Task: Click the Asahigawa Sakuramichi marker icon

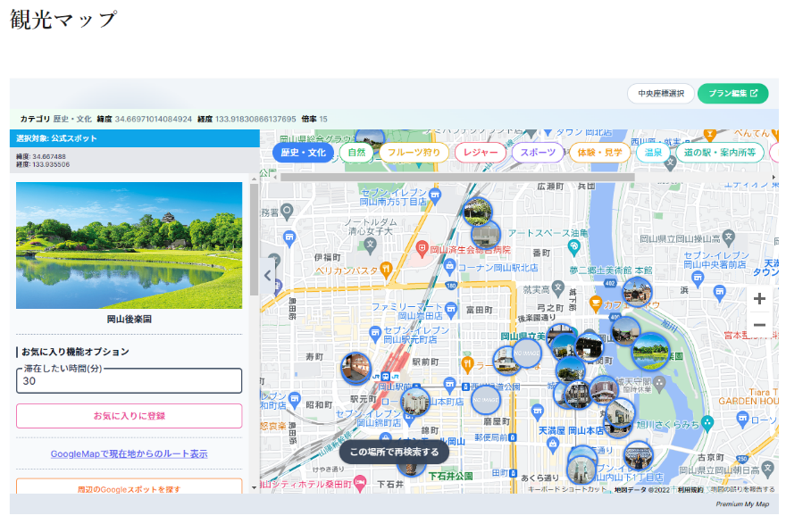Action: tap(707, 423)
